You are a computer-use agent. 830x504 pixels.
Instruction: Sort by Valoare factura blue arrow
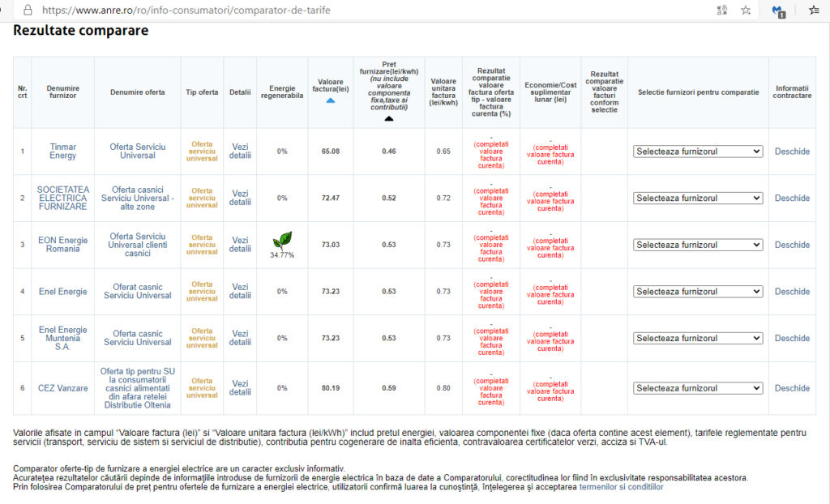331,100
